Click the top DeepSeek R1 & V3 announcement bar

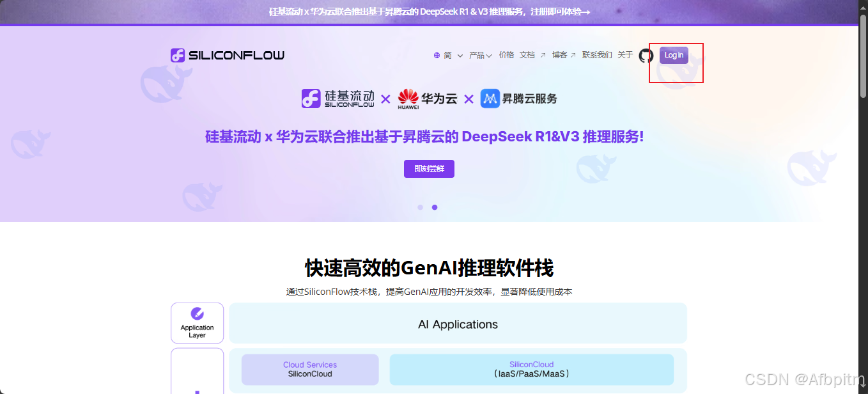click(x=429, y=12)
